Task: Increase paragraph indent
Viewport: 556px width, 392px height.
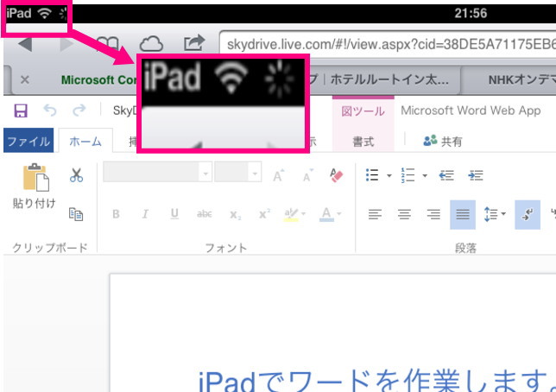Action: coord(475,175)
